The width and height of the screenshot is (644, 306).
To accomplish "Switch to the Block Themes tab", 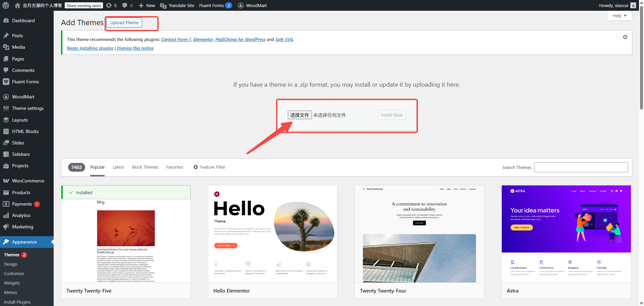I will (x=145, y=167).
